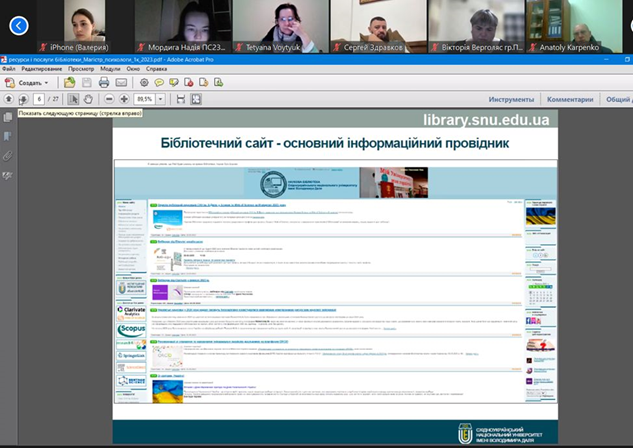Screen dimensions: 633x448
Task: Print the document using the printer icon
Action: 104,82
